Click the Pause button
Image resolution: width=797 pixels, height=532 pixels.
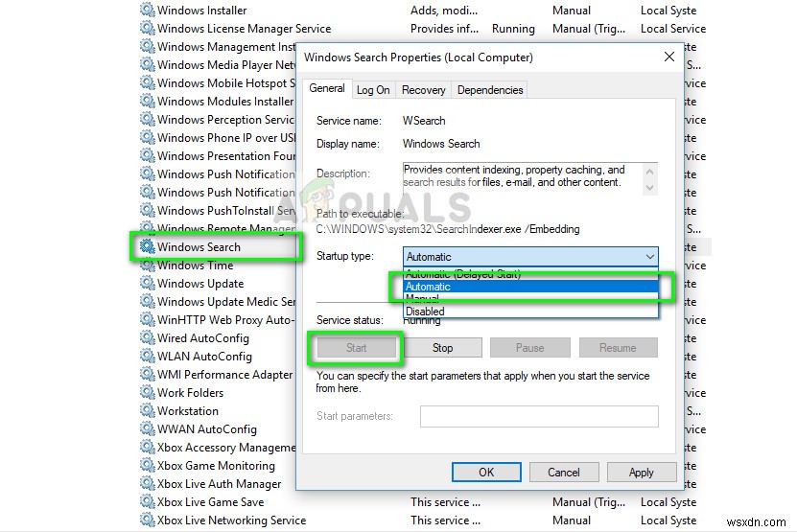coord(529,348)
